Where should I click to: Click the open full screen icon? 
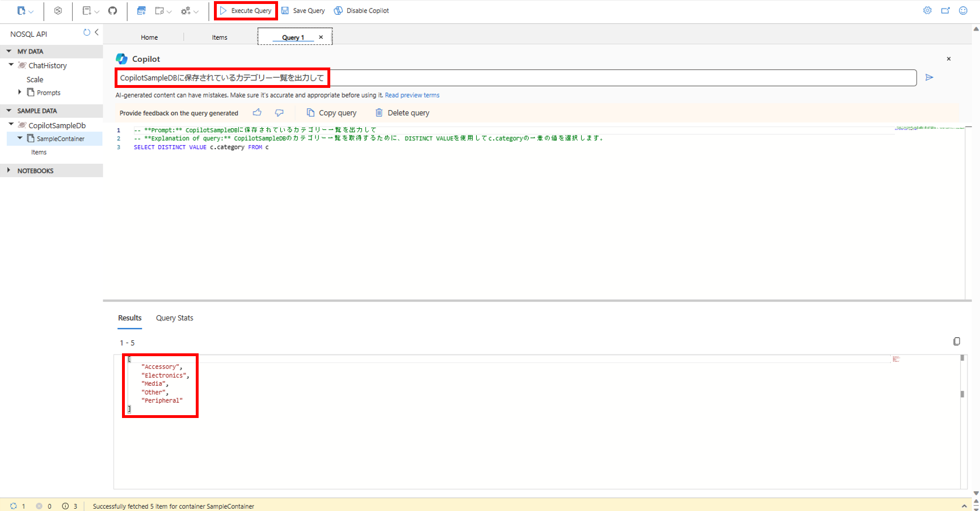point(945,10)
